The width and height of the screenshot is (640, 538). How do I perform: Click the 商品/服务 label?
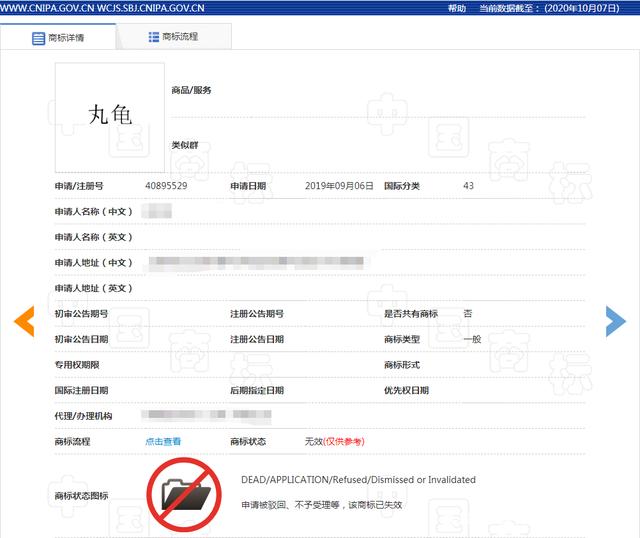[191, 90]
